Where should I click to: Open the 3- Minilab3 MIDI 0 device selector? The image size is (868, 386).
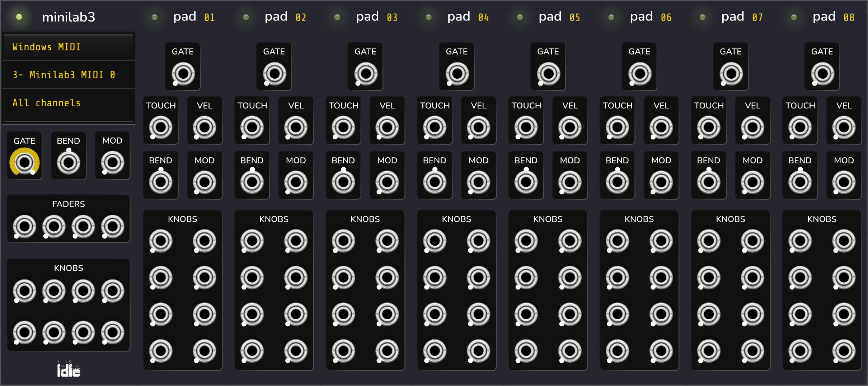click(x=69, y=75)
